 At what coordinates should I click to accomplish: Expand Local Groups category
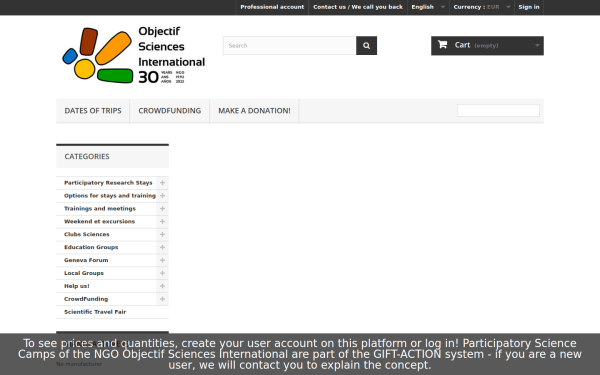pyautogui.click(x=162, y=273)
